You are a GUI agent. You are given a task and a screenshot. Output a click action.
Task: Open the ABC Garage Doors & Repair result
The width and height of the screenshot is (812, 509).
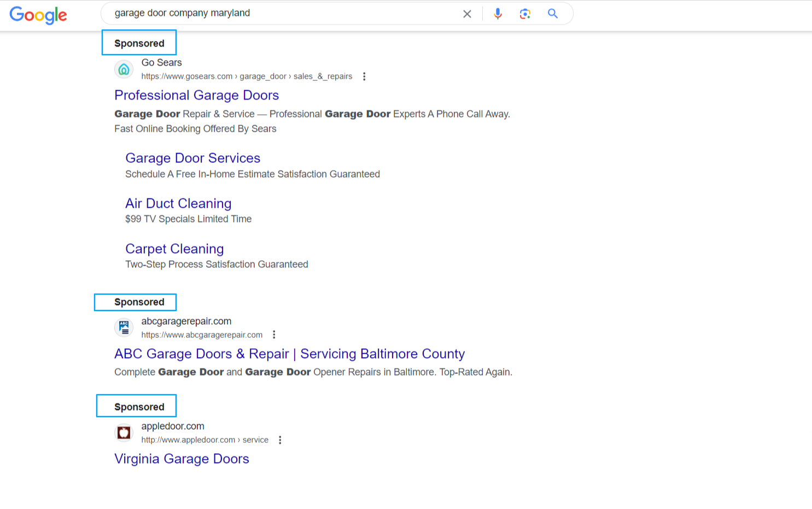pyautogui.click(x=289, y=354)
